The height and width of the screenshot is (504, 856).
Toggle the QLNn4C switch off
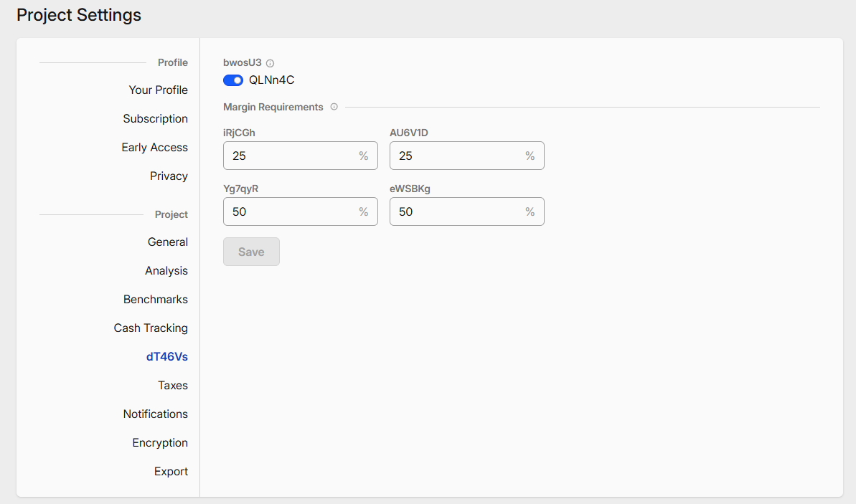[x=233, y=80]
